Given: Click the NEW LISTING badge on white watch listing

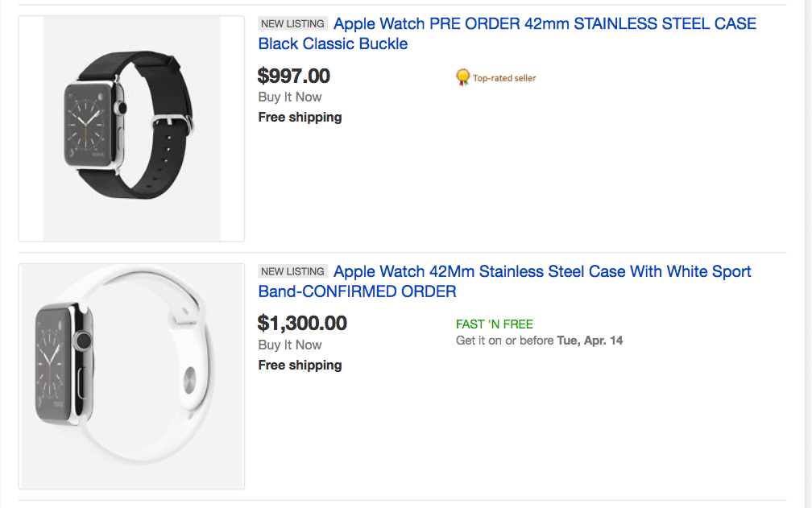Looking at the screenshot, I should [292, 272].
